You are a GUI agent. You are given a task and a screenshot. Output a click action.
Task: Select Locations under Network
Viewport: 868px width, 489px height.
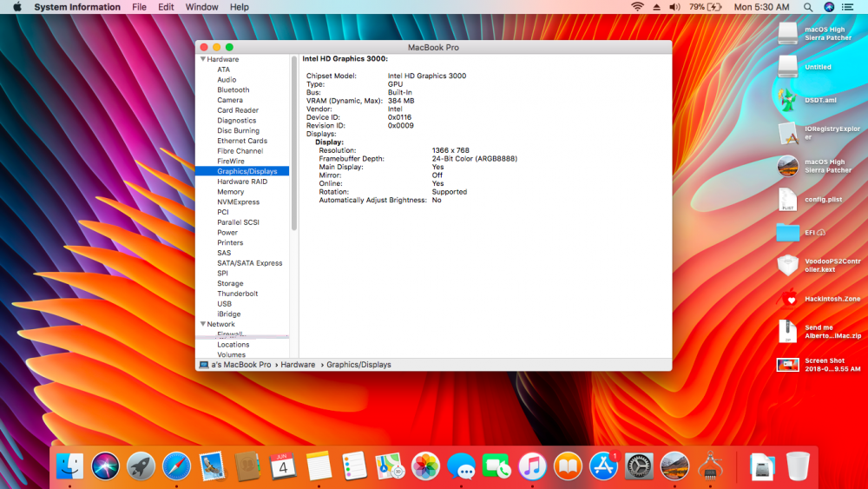click(233, 345)
